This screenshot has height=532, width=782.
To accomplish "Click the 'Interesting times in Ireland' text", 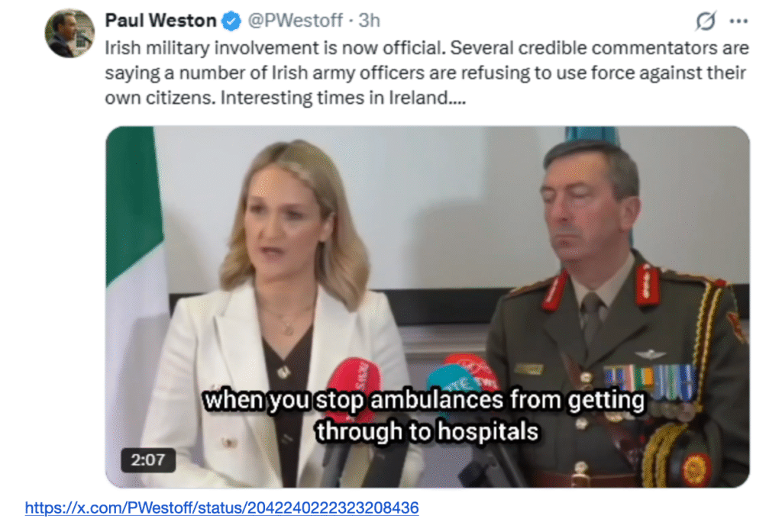I will 343,97.
